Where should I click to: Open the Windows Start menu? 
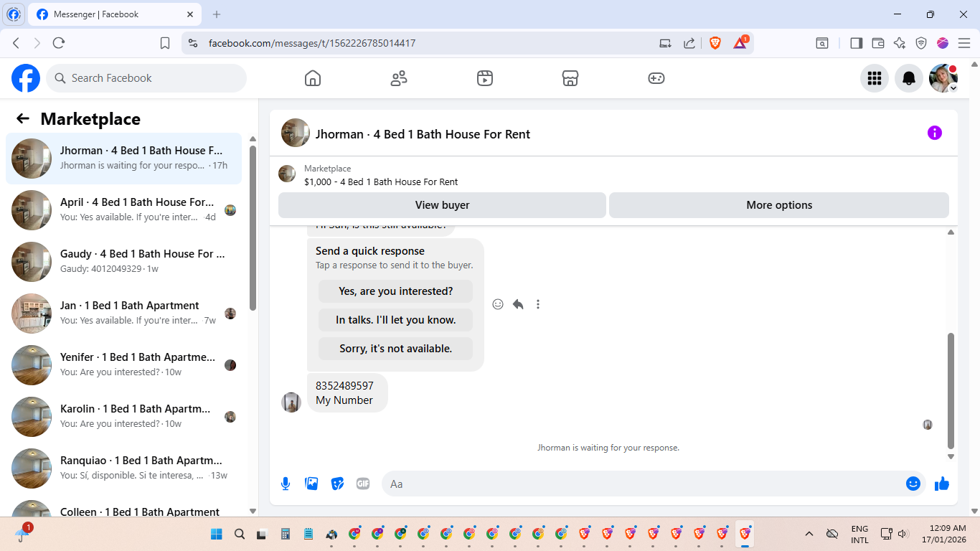(x=217, y=534)
